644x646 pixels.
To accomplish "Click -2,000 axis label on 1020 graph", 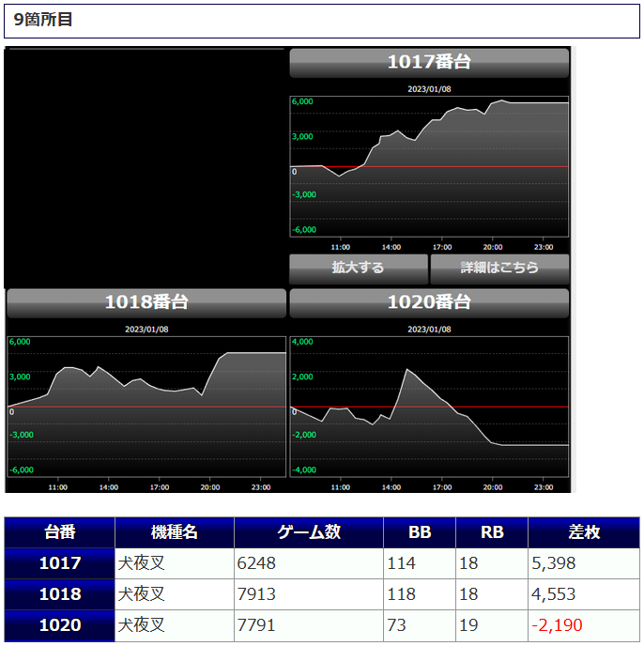I will click(304, 435).
